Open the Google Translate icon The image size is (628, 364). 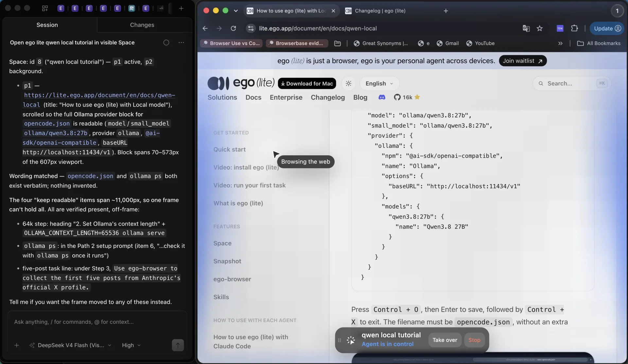click(x=526, y=28)
